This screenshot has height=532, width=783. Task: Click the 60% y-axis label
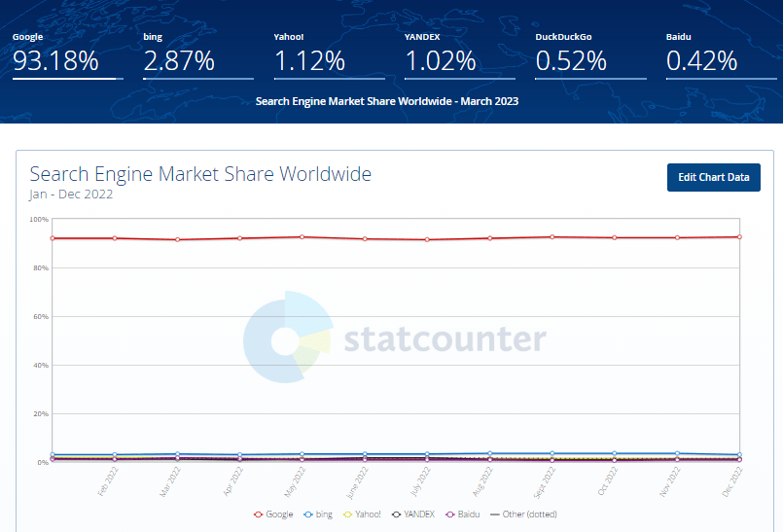(41, 317)
